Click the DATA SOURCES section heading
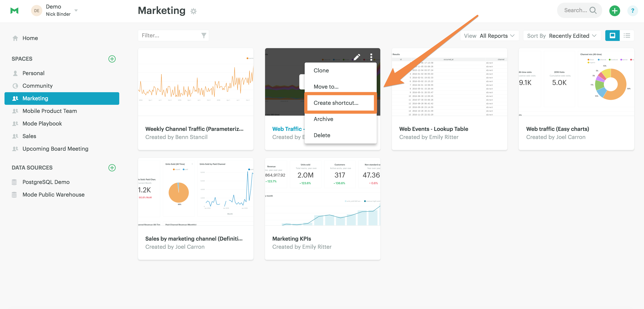 32,168
